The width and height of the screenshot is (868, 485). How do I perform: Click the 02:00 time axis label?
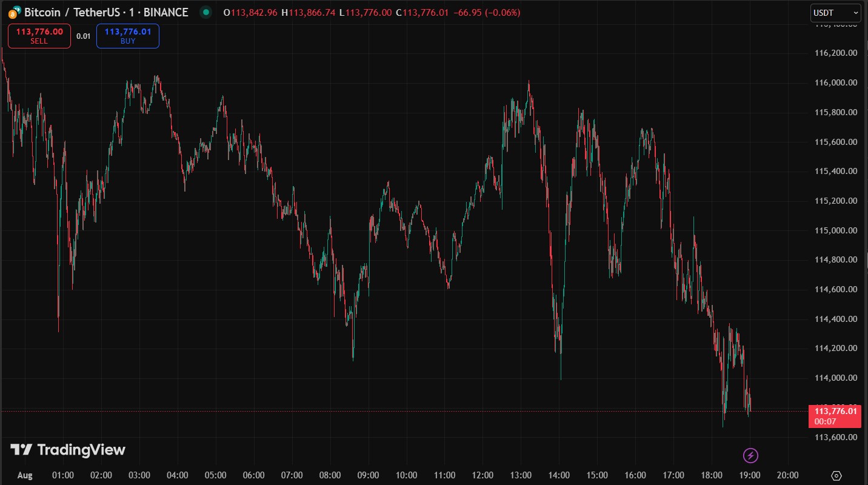101,475
